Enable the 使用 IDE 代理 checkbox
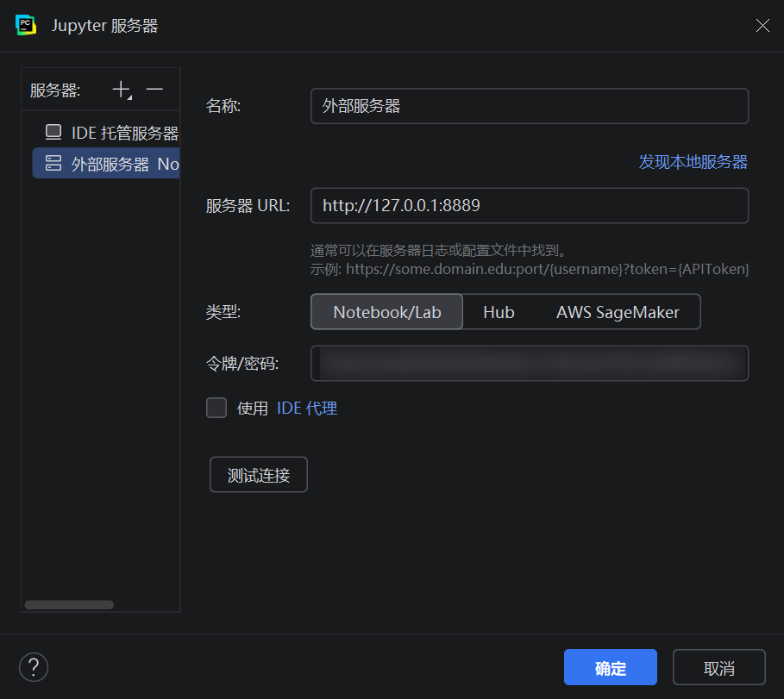784x699 pixels. pos(216,408)
